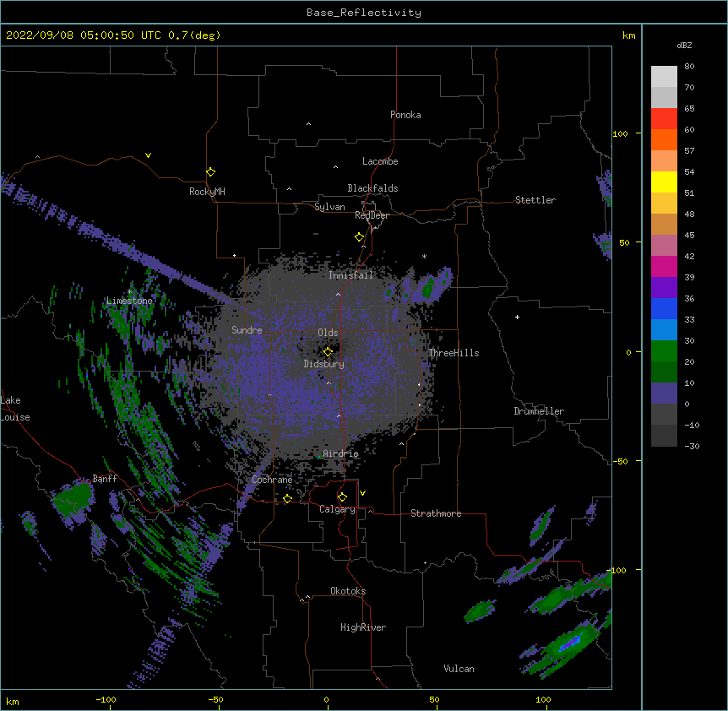Screen dimensions: 728x711
Task: Click the RedDeer city label
Action: (372, 215)
